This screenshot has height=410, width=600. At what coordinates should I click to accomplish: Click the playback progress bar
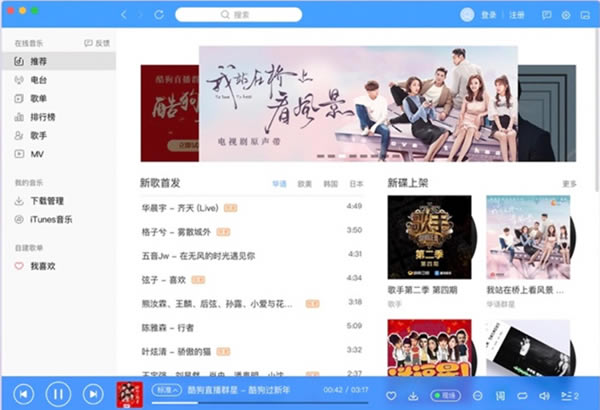coord(260,403)
